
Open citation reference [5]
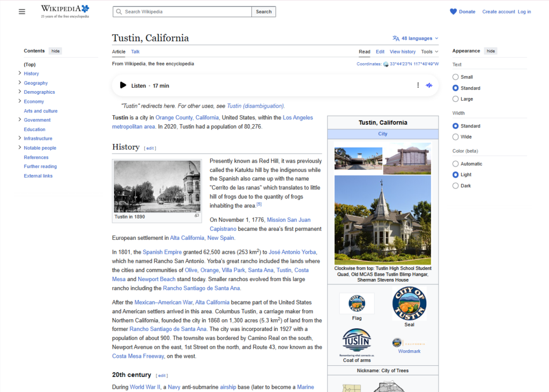pyautogui.click(x=259, y=204)
